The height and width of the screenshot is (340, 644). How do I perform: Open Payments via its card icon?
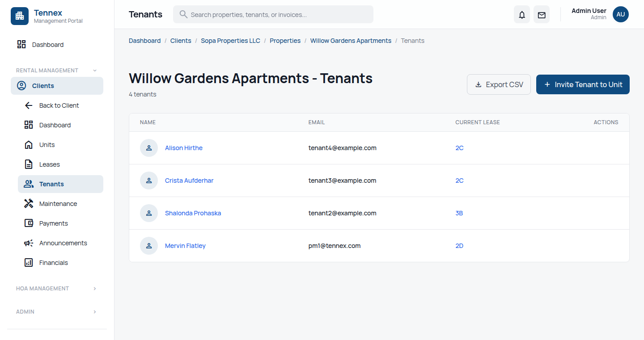pyautogui.click(x=28, y=223)
